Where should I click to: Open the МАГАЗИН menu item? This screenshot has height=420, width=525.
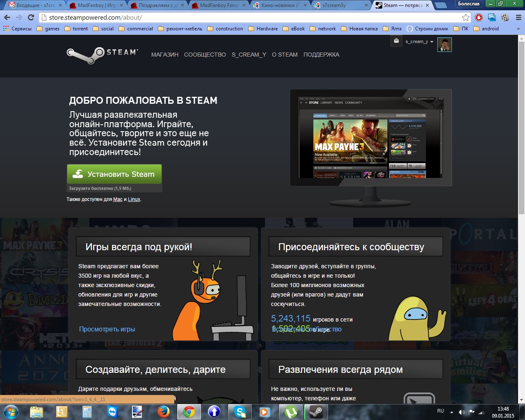(164, 55)
